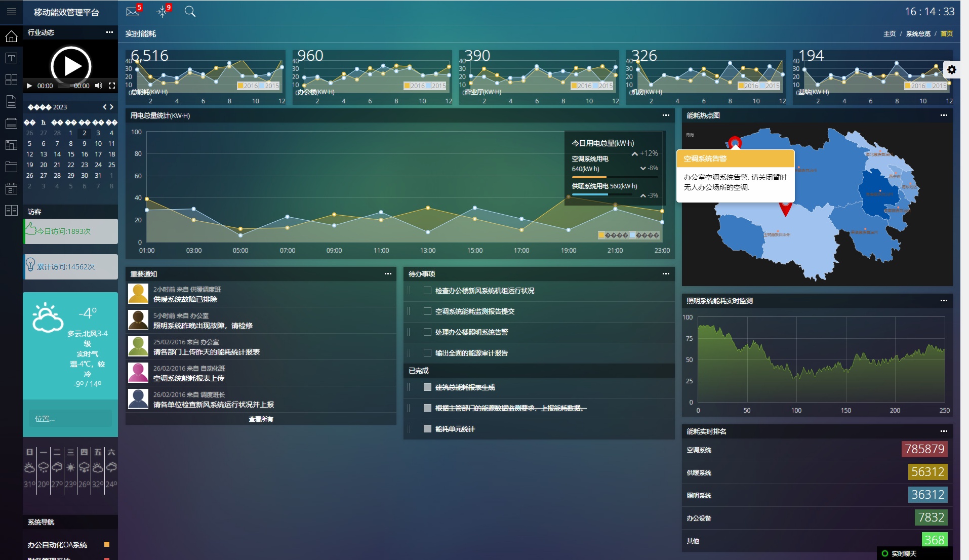
Task: Toggle 2015 legend in 办公楼 chart
Action: pos(436,86)
